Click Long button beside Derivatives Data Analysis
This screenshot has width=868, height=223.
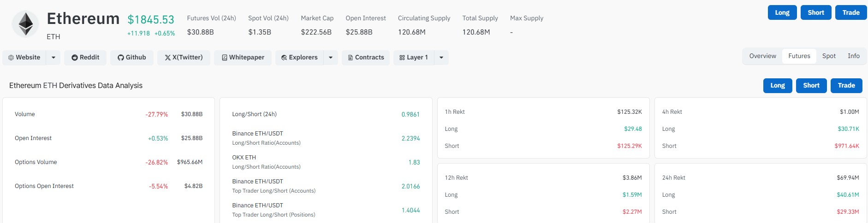778,86
